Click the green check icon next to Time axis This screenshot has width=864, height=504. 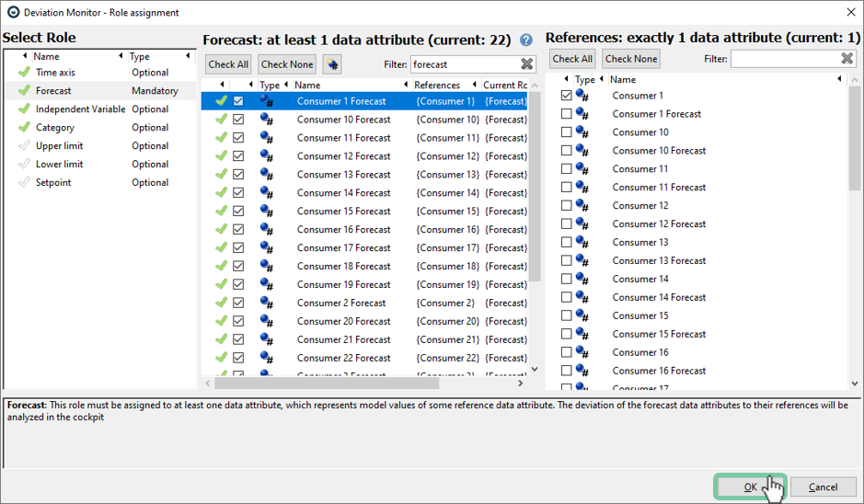tap(24, 72)
